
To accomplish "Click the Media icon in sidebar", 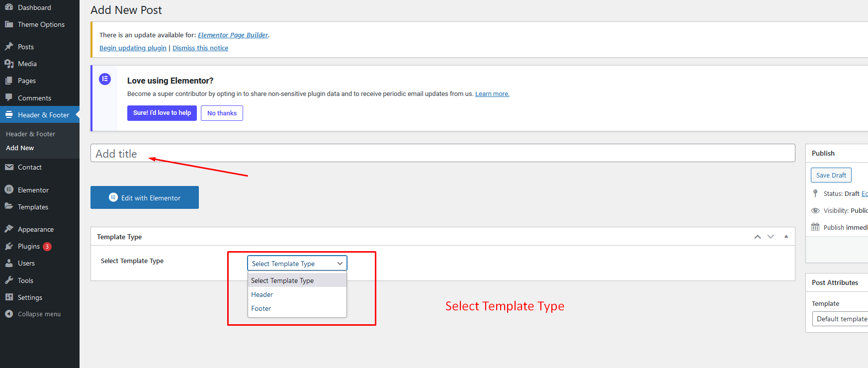I will point(9,64).
